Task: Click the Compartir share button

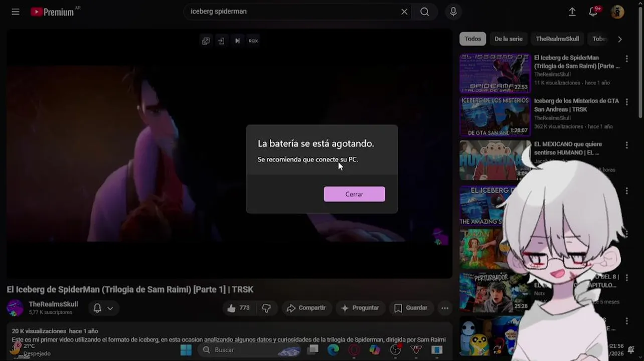Action: pos(306,308)
